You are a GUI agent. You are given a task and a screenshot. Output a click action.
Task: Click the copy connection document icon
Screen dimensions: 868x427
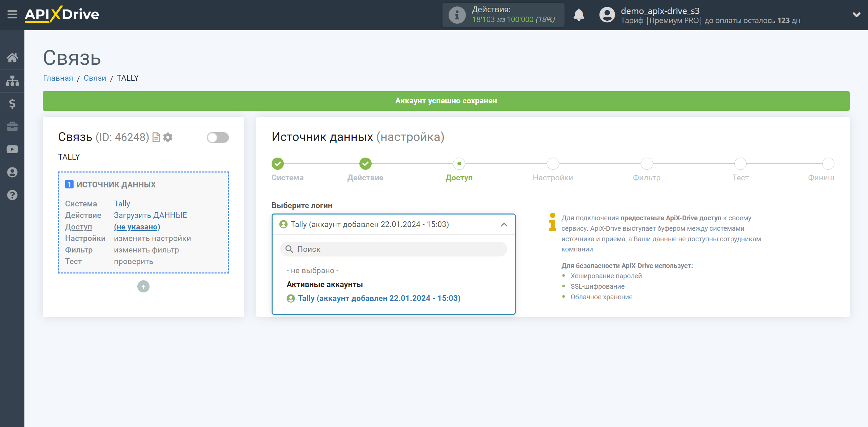point(156,137)
